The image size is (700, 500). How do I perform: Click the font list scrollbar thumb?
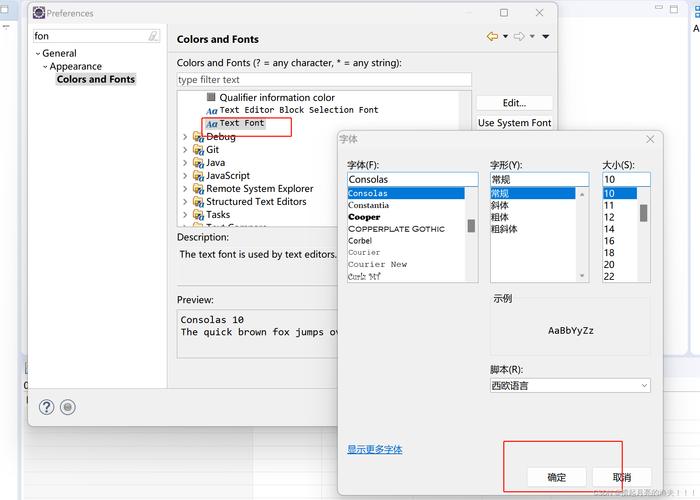point(471,226)
